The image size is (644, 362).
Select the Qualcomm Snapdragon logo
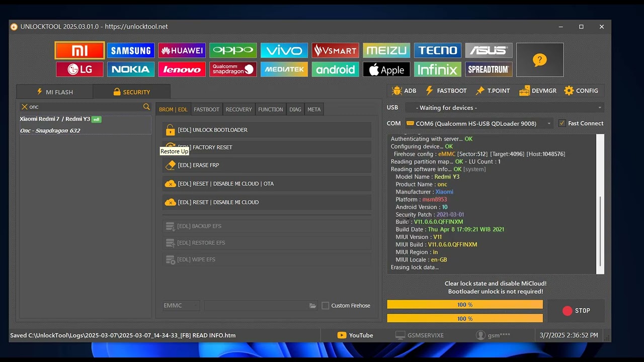click(233, 69)
